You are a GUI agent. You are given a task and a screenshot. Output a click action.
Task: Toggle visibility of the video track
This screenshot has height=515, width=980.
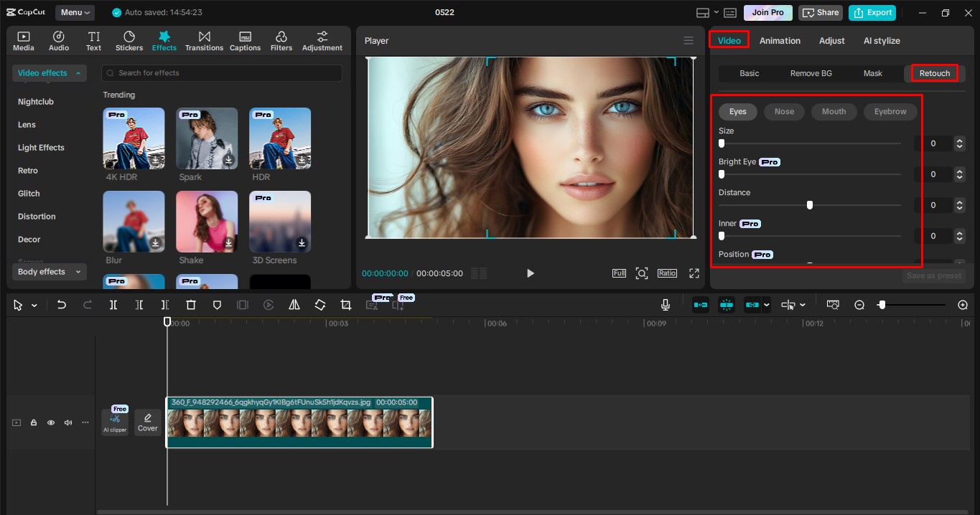point(50,422)
